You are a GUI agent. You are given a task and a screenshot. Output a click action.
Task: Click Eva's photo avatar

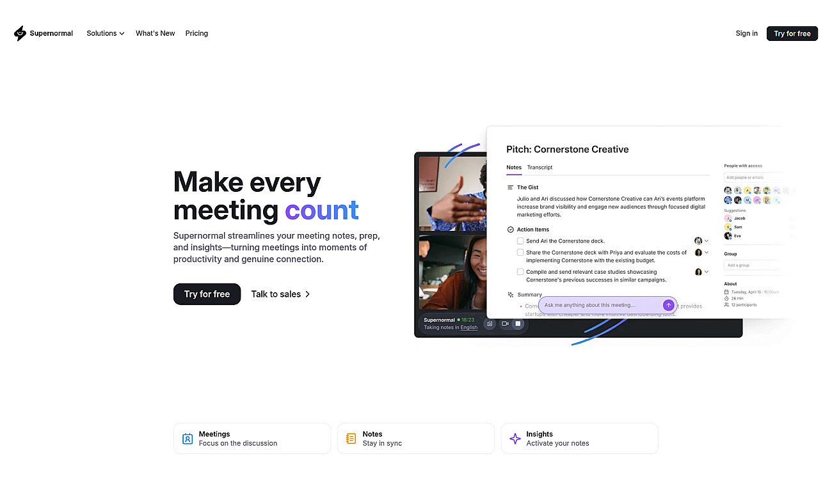[x=728, y=236]
